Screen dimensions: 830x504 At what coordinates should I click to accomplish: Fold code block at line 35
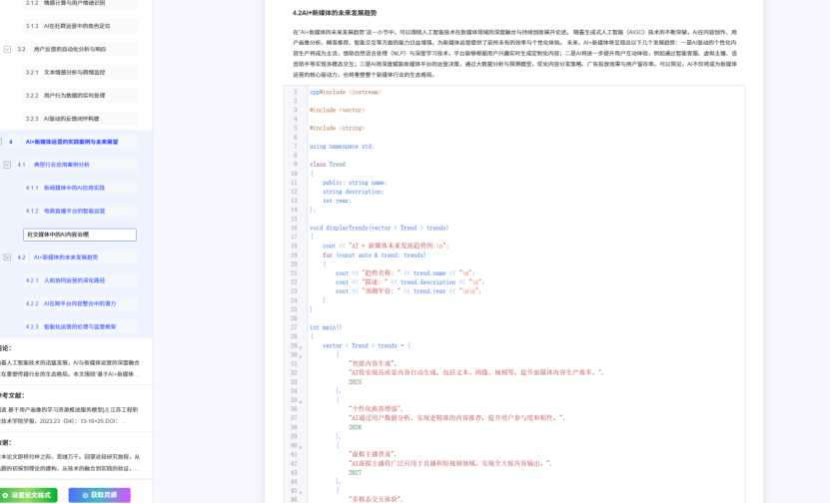tap(300, 401)
